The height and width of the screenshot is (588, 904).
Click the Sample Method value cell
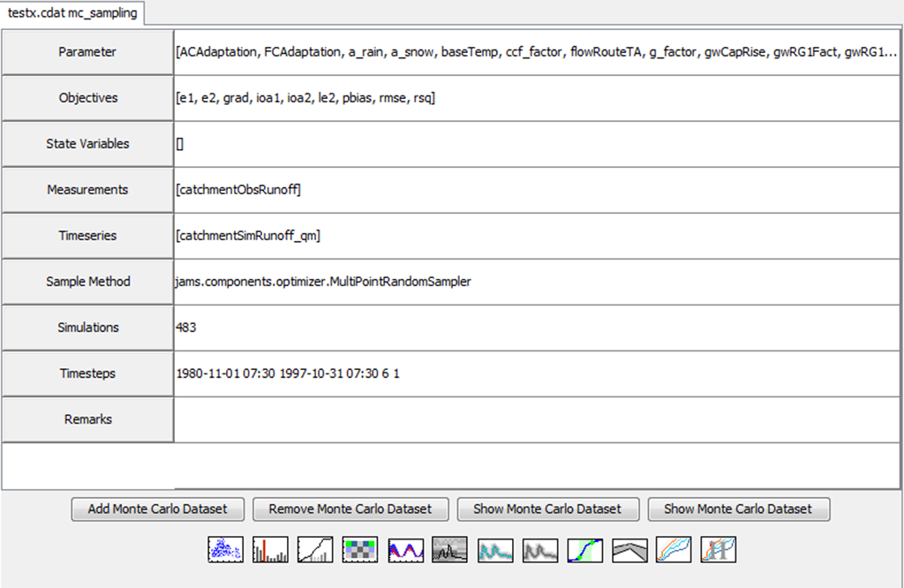coord(536,282)
